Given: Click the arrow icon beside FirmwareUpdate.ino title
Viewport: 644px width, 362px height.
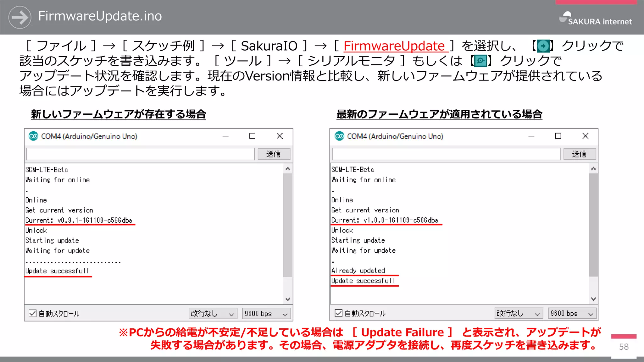Looking at the screenshot, I should click(20, 17).
